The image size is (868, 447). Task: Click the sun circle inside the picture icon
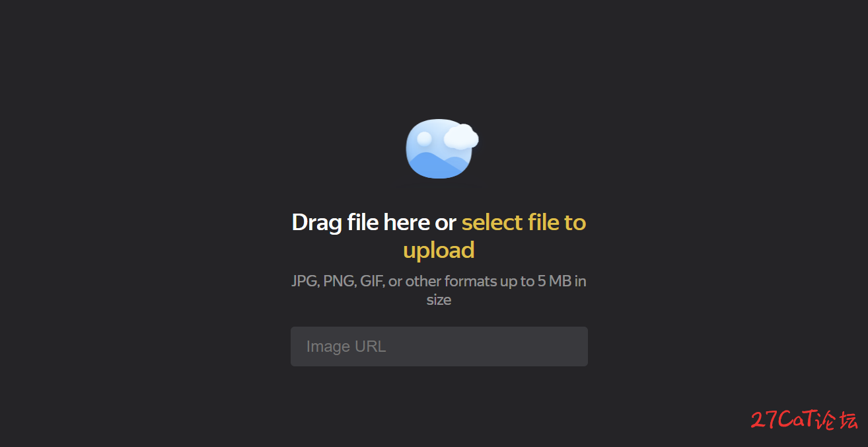[x=424, y=138]
